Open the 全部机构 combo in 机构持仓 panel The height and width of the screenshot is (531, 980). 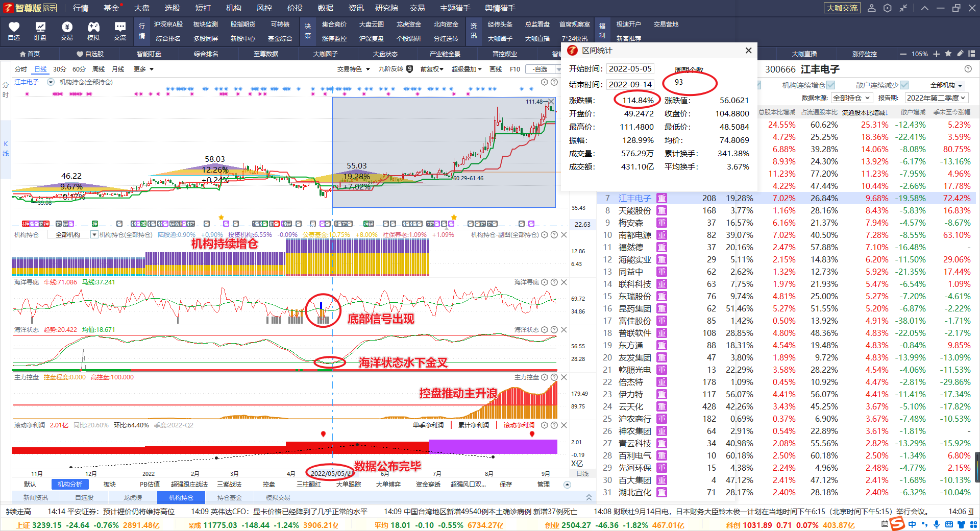(x=72, y=235)
